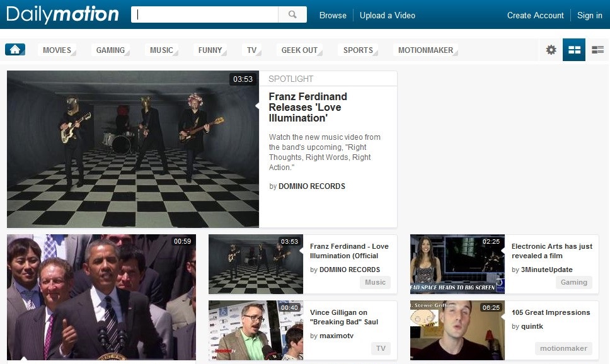This screenshot has height=364, width=610.
Task: Switch to list view layout
Action: pos(597,50)
